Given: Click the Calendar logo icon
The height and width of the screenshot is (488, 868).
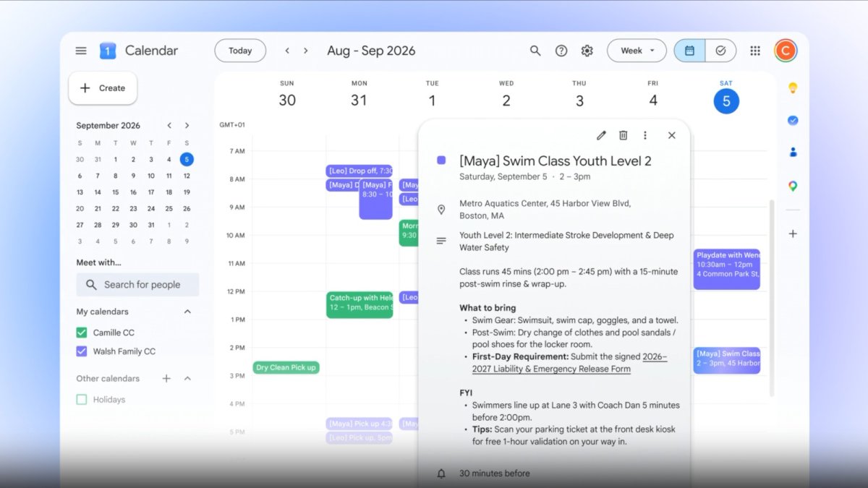Looking at the screenshot, I should (x=108, y=51).
